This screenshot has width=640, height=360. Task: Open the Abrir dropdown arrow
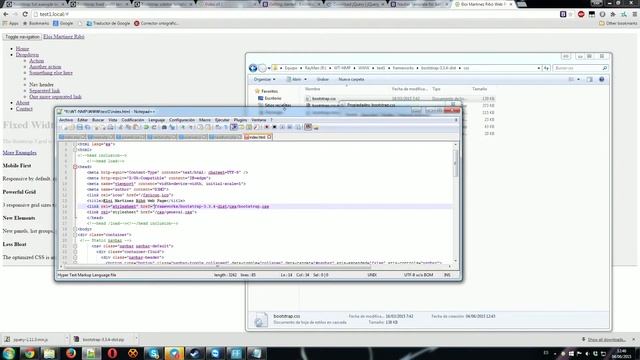(x=305, y=79)
